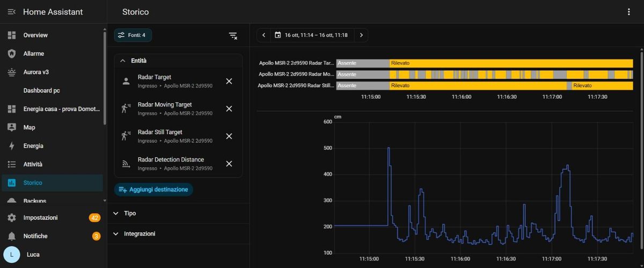The width and height of the screenshot is (644, 268).
Task: Click the Home Assistant title
Action: pos(53,12)
